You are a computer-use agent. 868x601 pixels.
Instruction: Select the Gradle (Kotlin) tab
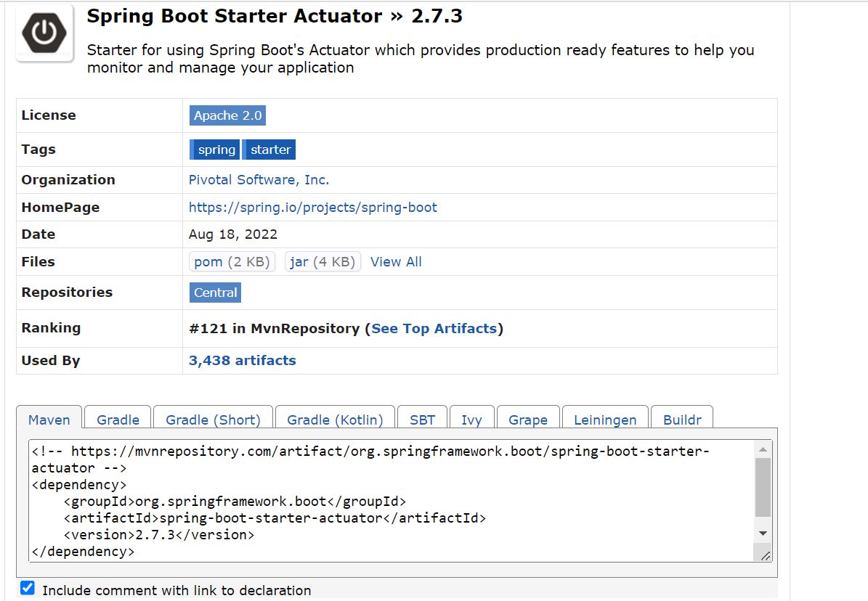pos(335,420)
